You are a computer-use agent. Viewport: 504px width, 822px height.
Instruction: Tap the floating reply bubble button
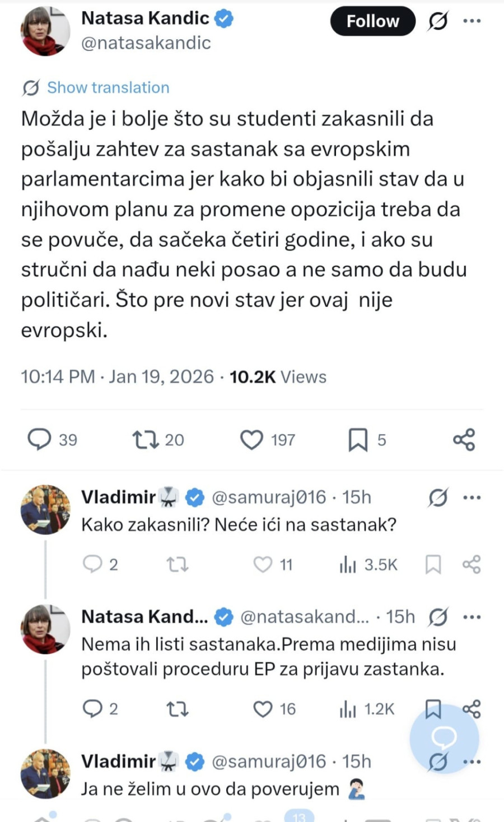click(x=445, y=739)
